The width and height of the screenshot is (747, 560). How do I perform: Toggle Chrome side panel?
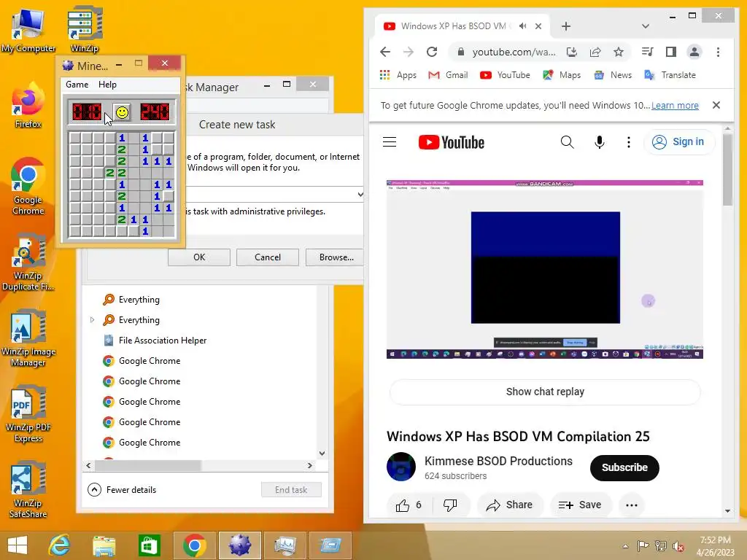[671, 52]
